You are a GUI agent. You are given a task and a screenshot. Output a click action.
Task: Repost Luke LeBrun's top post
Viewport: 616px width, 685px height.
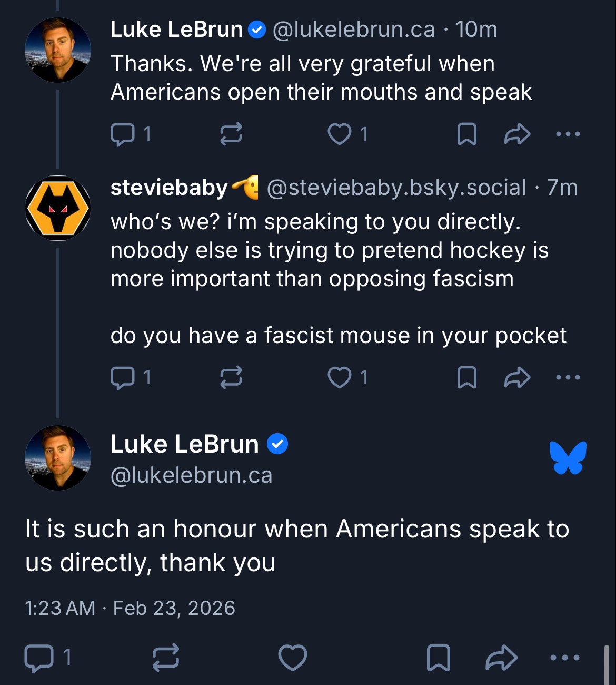[231, 134]
